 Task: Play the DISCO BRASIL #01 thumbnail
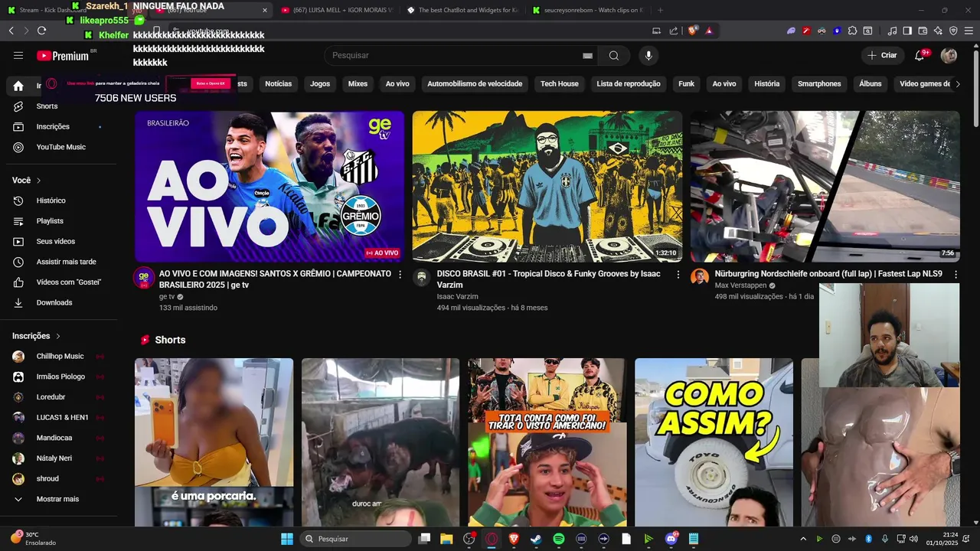pos(547,187)
